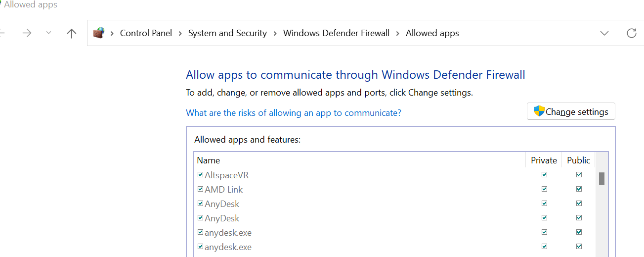The width and height of the screenshot is (644, 257).
Task: Sort by the Private column header
Action: [544, 160]
